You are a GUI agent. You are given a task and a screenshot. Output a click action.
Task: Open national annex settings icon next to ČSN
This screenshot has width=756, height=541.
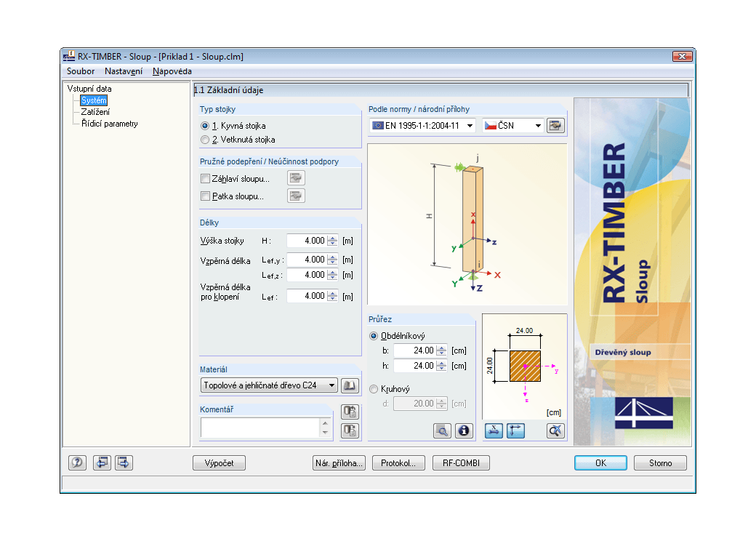point(555,126)
